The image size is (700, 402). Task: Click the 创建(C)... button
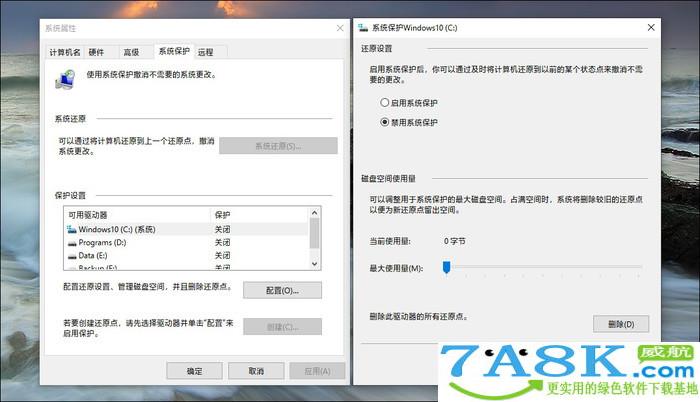[282, 327]
